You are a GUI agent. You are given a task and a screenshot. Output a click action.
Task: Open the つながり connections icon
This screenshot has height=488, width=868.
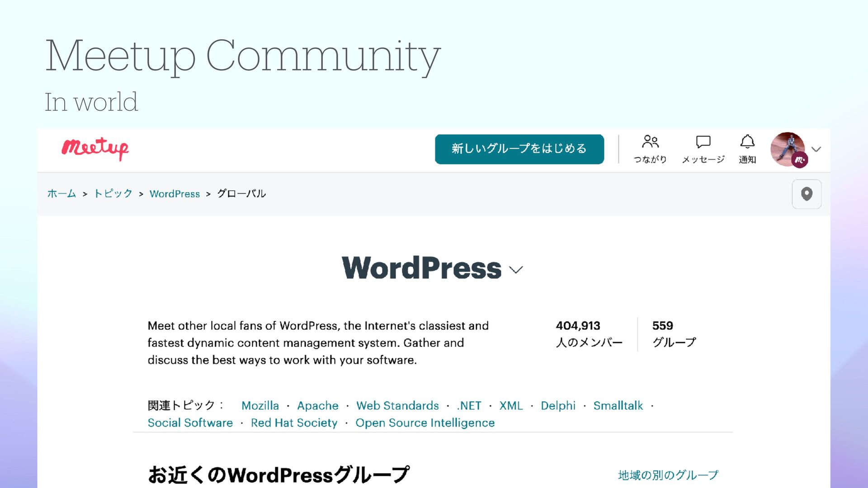click(x=650, y=150)
